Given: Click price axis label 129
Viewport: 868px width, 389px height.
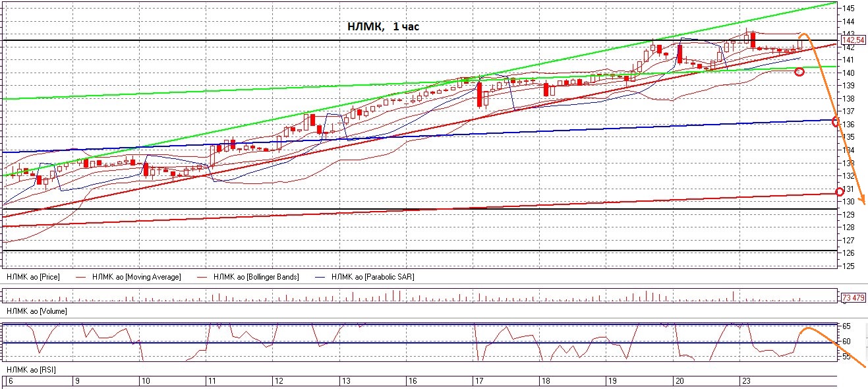Looking at the screenshot, I should pos(848,214).
